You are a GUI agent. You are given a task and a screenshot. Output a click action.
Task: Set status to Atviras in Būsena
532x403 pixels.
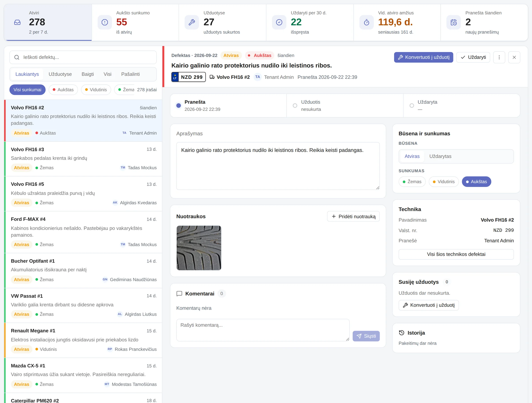point(412,156)
